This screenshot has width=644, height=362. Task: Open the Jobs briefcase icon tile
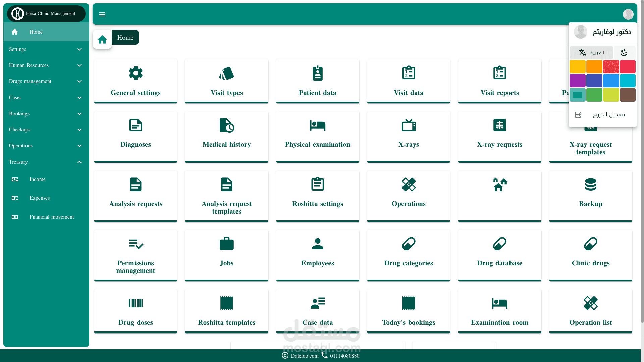tap(227, 244)
